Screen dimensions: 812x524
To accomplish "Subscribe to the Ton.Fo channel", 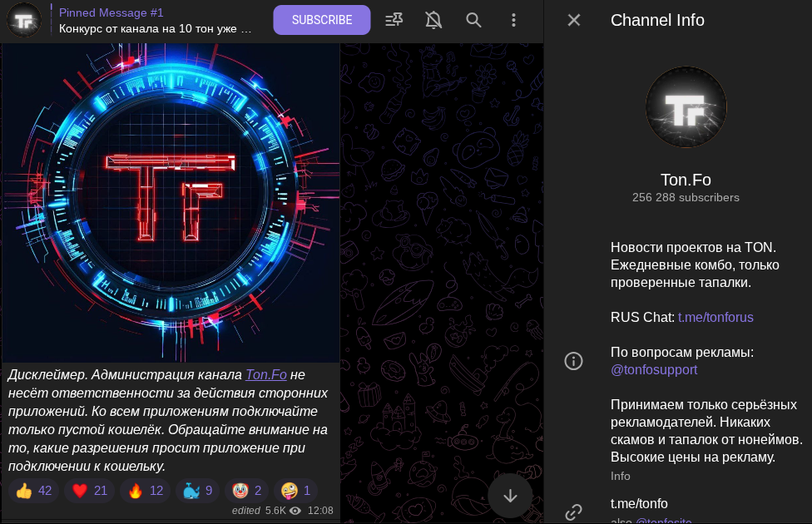I will [322, 20].
